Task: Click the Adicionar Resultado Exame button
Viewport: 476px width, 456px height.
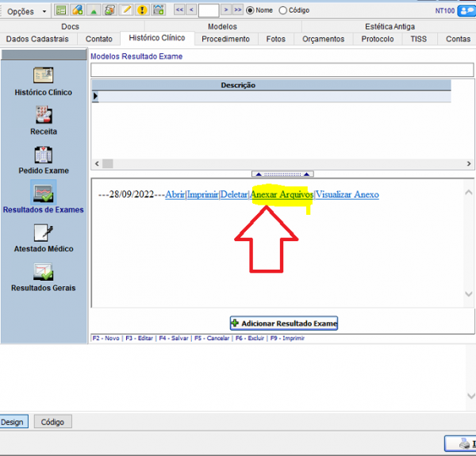Action: [284, 324]
